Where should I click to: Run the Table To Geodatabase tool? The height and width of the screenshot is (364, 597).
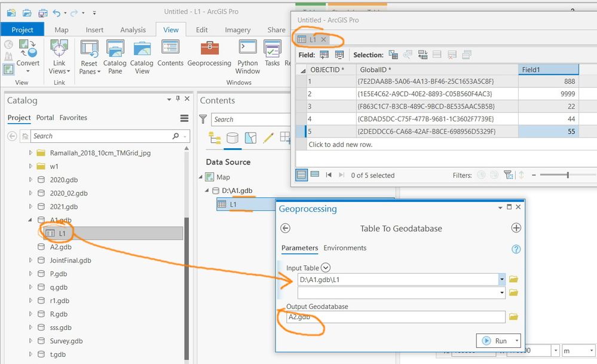coord(495,341)
